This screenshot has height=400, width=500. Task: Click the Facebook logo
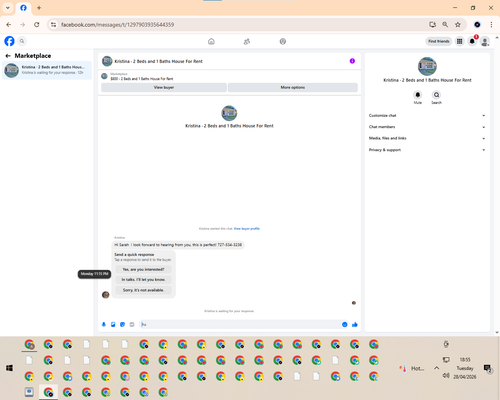[x=9, y=41]
